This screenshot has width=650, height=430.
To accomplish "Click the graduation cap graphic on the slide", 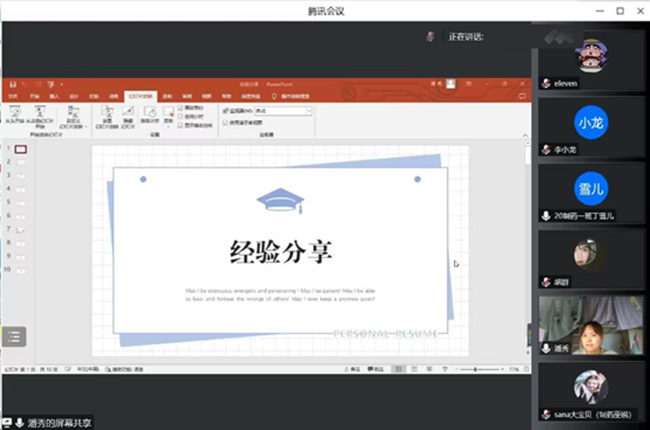I will (x=280, y=201).
